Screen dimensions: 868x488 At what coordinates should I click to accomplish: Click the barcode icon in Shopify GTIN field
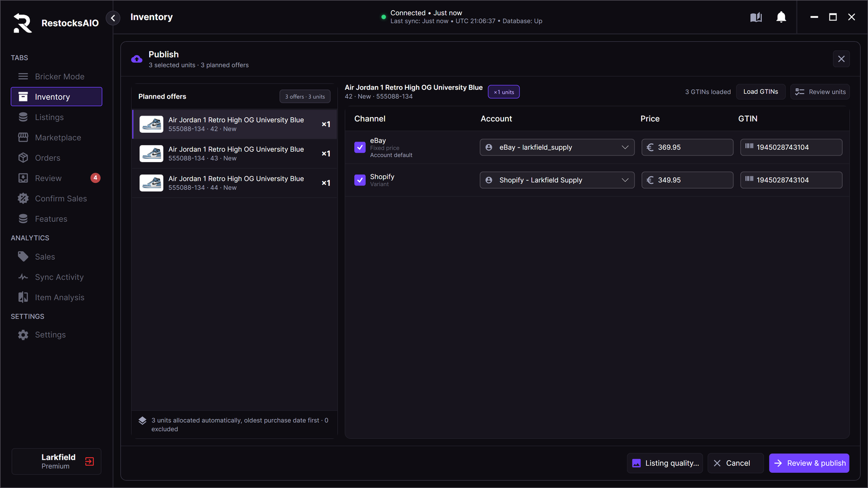click(x=749, y=179)
